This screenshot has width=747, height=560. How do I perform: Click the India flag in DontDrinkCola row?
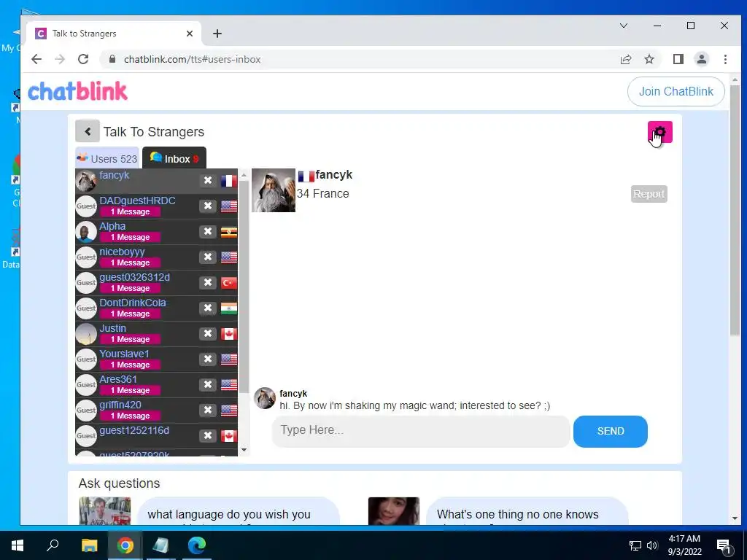coord(228,308)
